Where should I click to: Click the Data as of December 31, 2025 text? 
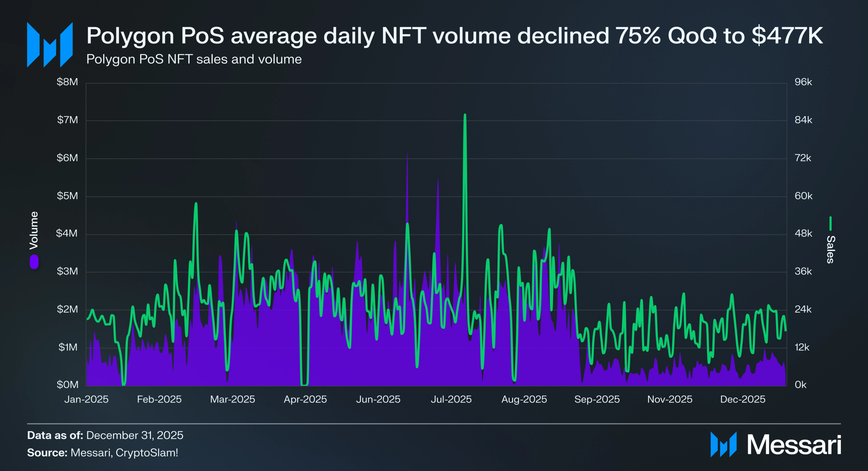(x=105, y=435)
